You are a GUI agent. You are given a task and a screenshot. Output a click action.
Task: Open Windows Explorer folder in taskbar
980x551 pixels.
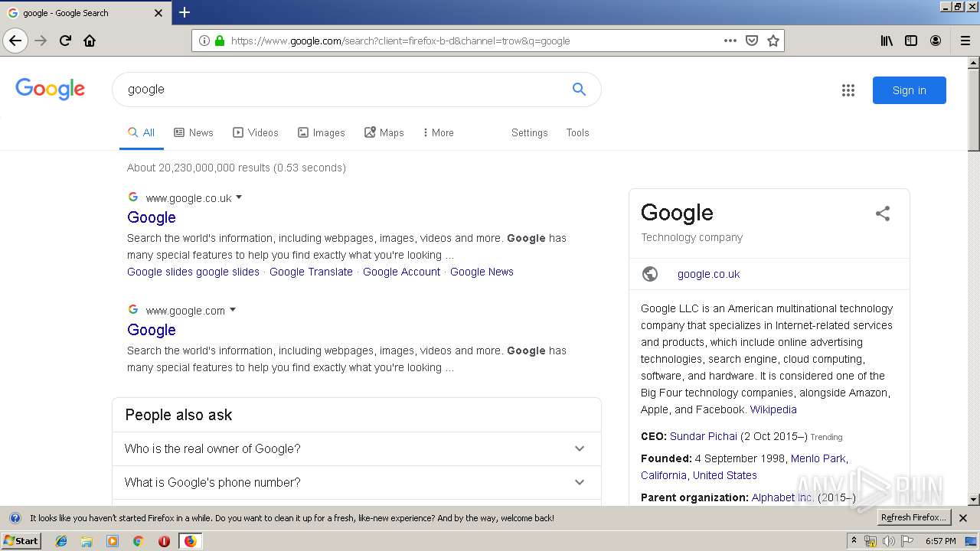[x=87, y=541]
